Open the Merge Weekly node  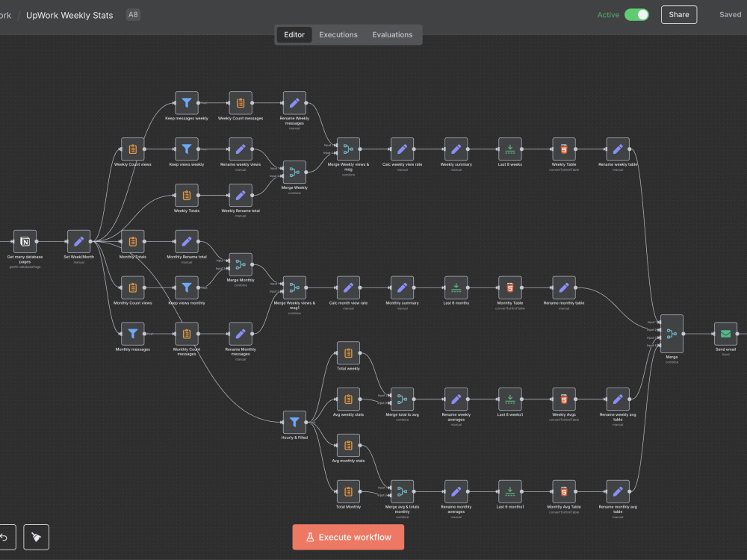pos(294,172)
